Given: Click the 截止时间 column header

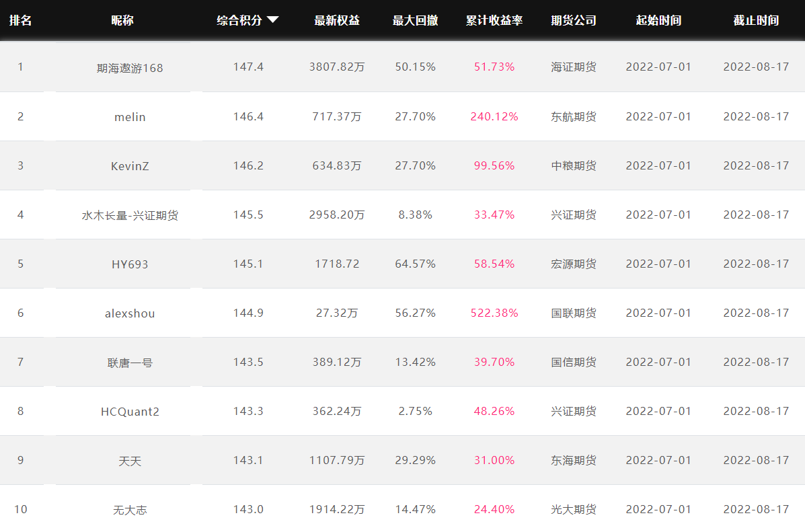Looking at the screenshot, I should click(756, 21).
